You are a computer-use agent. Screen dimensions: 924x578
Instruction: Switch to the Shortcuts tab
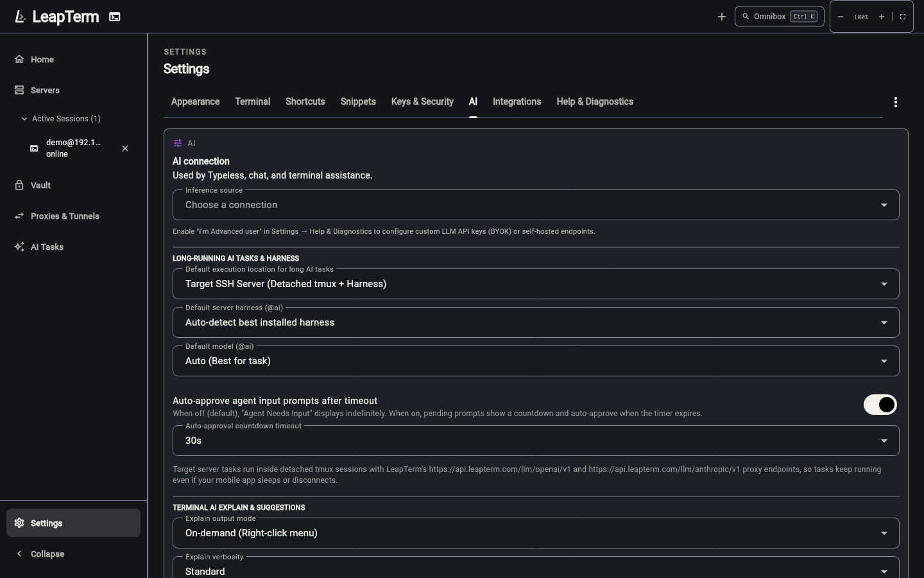click(x=305, y=101)
